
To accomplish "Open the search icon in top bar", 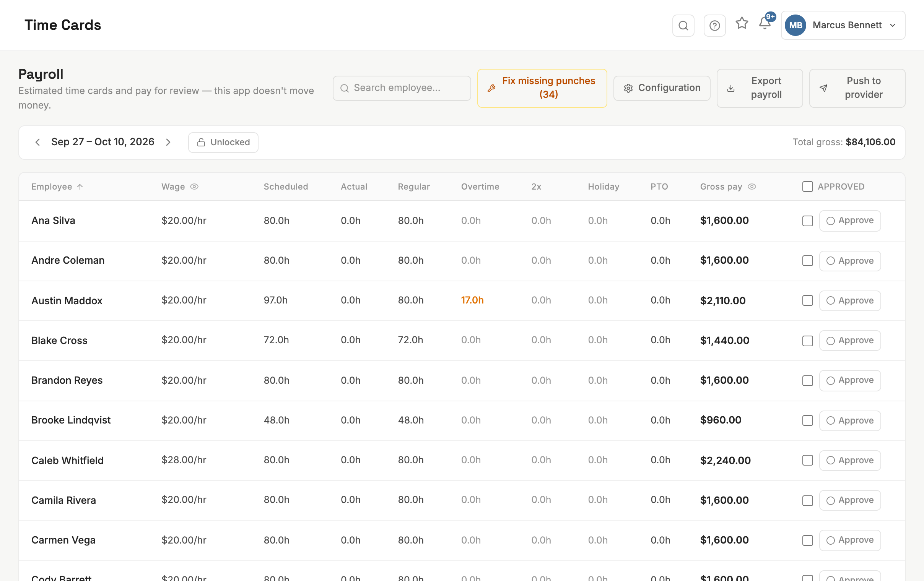I will 683,26.
